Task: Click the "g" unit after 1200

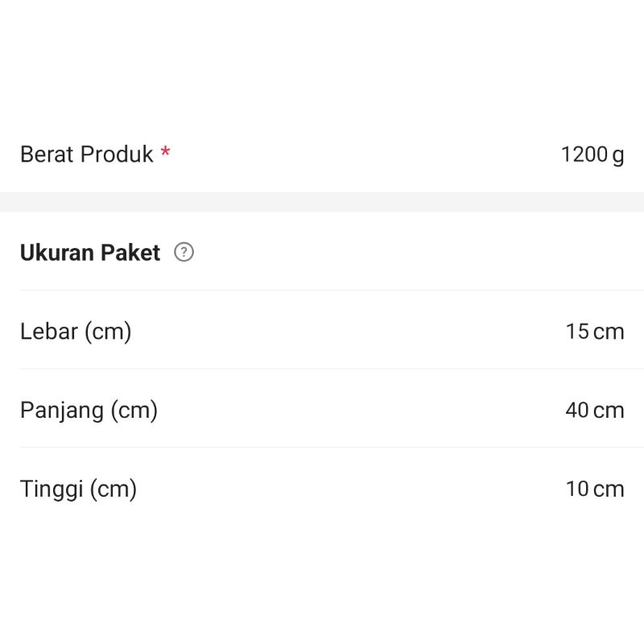Action: [x=618, y=155]
